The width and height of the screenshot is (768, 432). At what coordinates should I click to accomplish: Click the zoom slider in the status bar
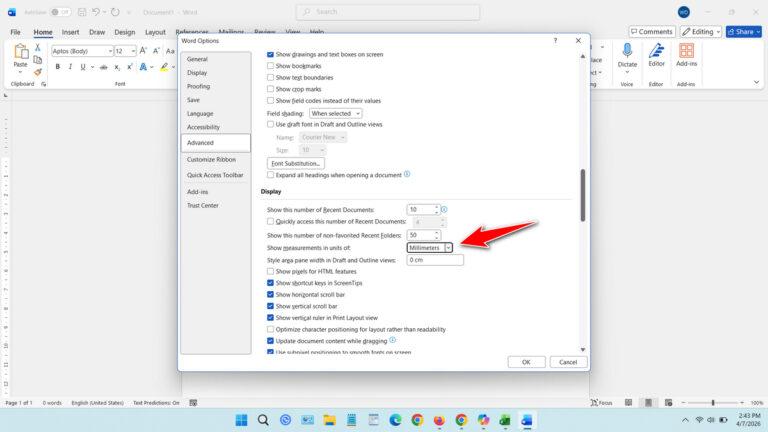(711, 403)
